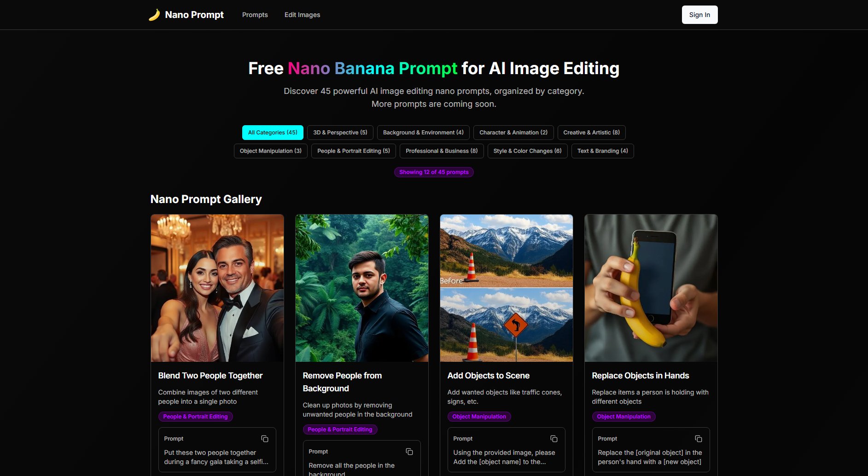
Task: Click the Nano Prompt Gallery heading
Action: pos(206,199)
